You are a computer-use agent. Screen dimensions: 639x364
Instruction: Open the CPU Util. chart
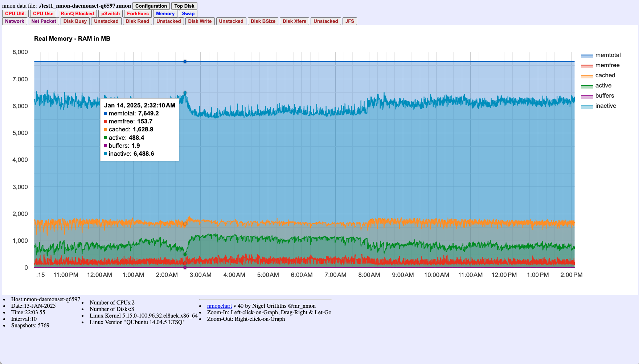[x=15, y=13]
